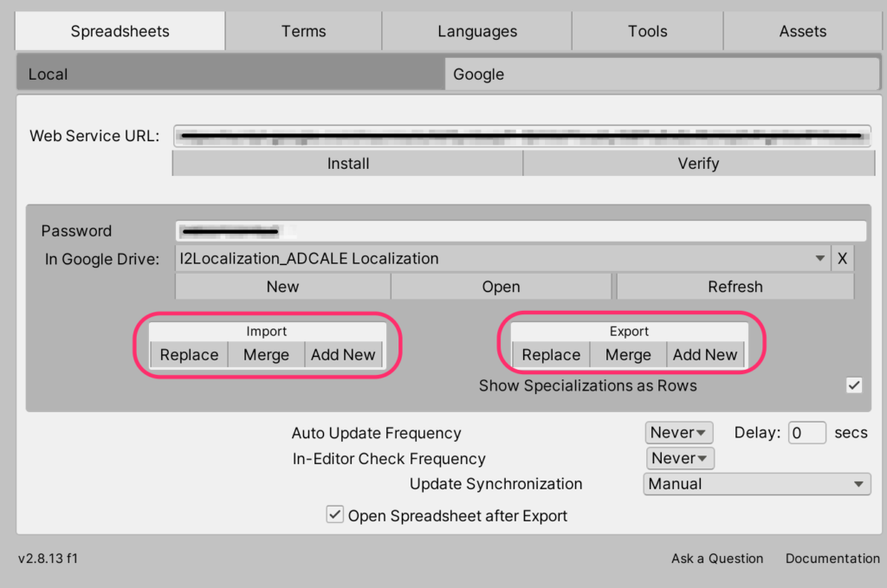Image resolution: width=887 pixels, height=588 pixels.
Task: Go to the Assets tab
Action: [x=802, y=31]
